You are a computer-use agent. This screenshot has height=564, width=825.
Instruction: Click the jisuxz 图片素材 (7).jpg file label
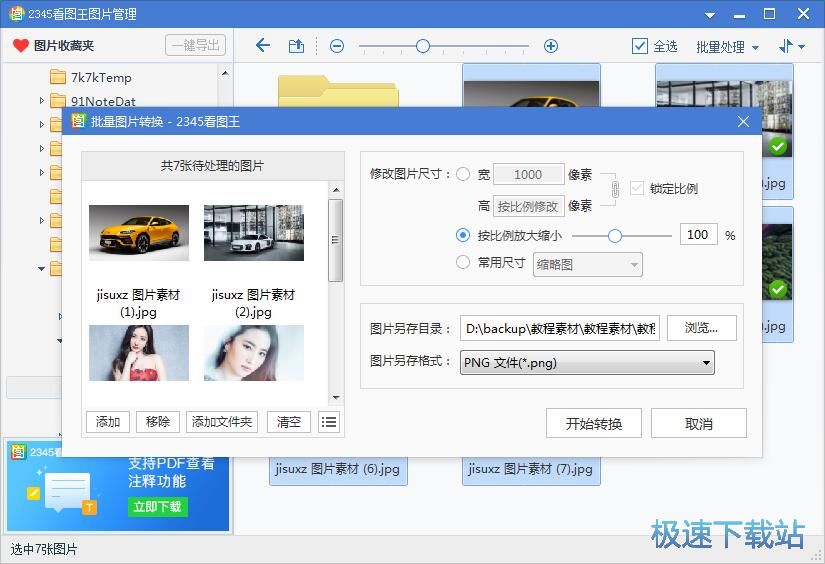tap(530, 469)
